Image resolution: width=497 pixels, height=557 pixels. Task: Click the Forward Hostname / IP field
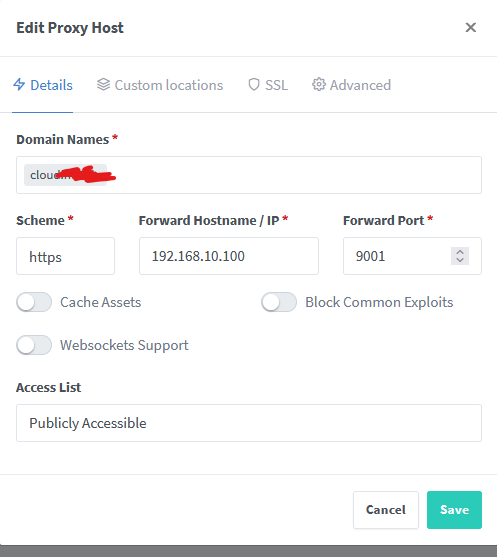coord(229,256)
